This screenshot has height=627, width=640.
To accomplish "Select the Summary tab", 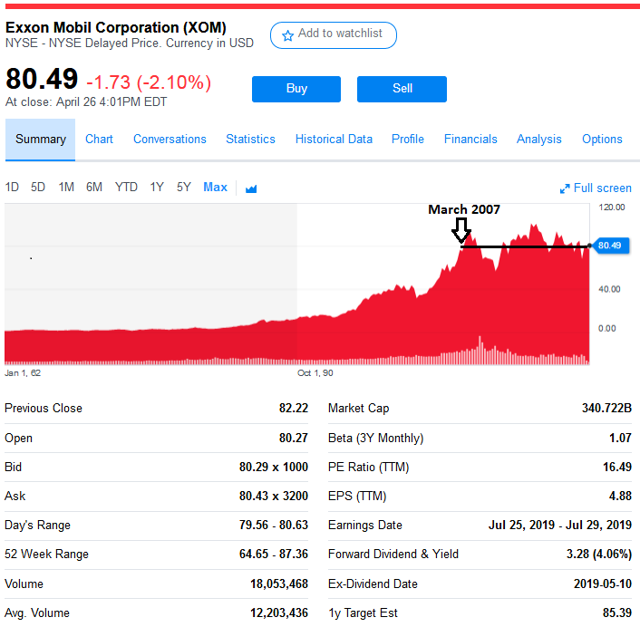I will click(40, 139).
